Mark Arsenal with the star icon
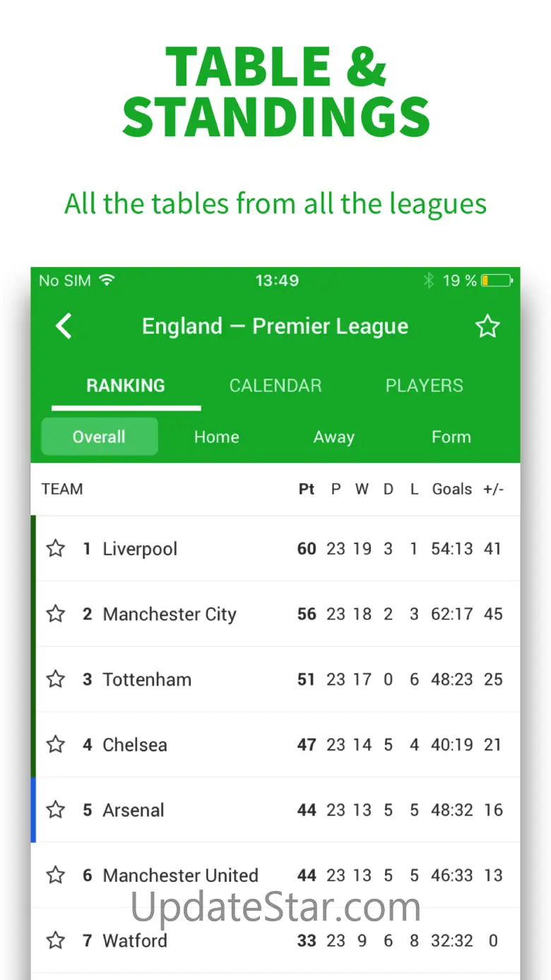 [x=56, y=810]
